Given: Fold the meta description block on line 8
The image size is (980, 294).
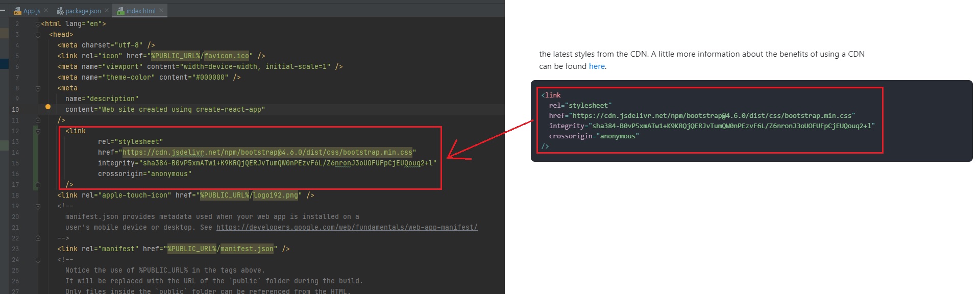Looking at the screenshot, I should tap(38, 88).
